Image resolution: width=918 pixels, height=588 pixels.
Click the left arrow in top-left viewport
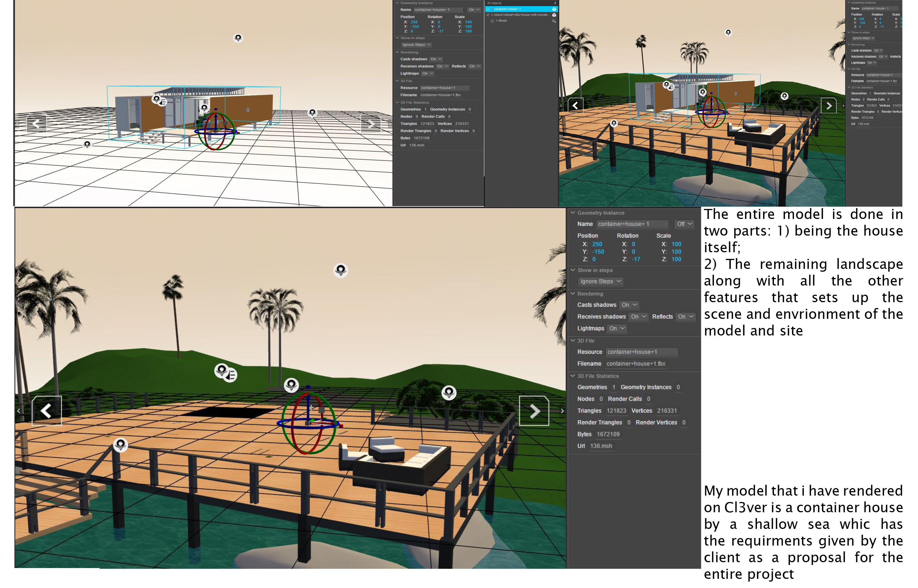[x=36, y=123]
